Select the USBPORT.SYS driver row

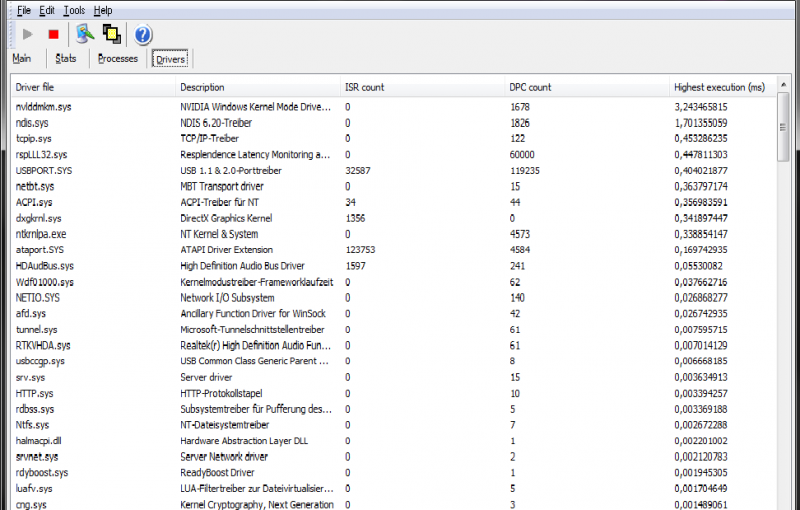pos(394,170)
